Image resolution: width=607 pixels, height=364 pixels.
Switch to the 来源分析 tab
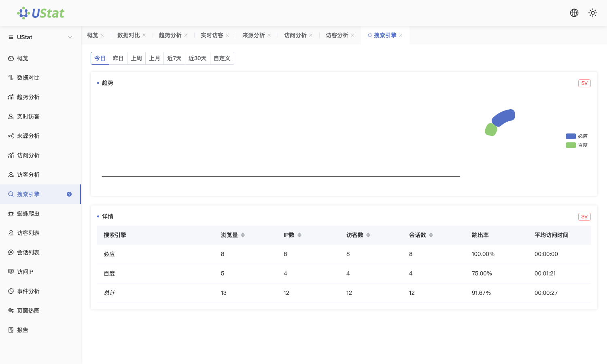click(254, 35)
